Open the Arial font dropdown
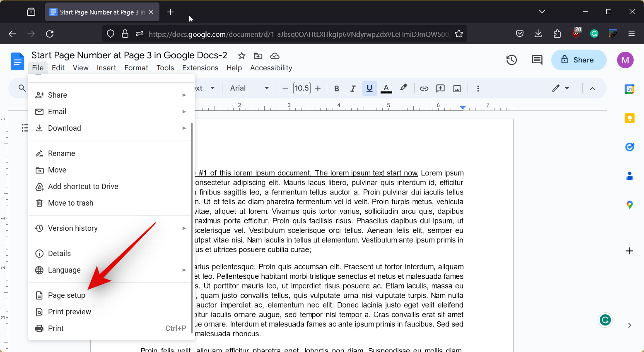 249,88
